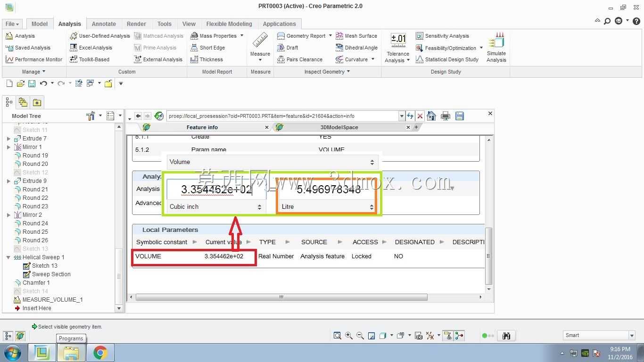Expand Mirror 1 node
644x362 pixels.
(8, 147)
